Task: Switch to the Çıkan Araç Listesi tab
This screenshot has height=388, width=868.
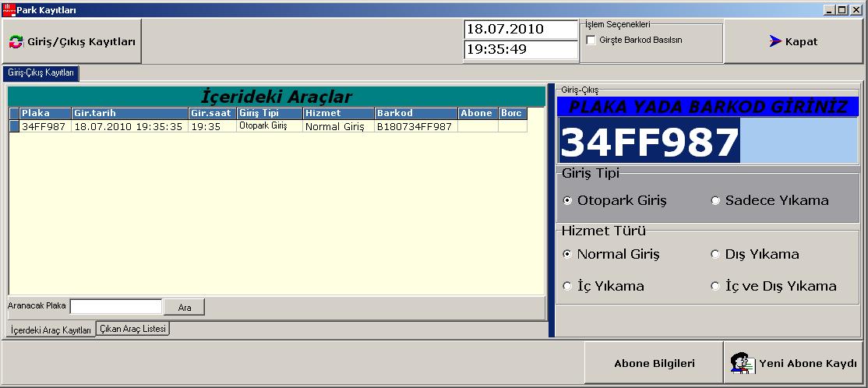Action: pos(133,329)
